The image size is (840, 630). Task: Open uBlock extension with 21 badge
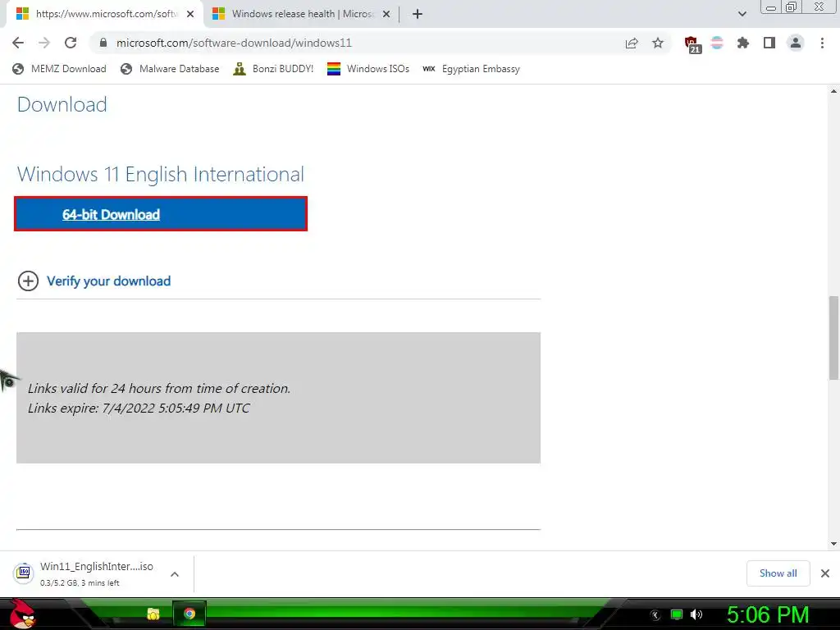[x=692, y=44]
